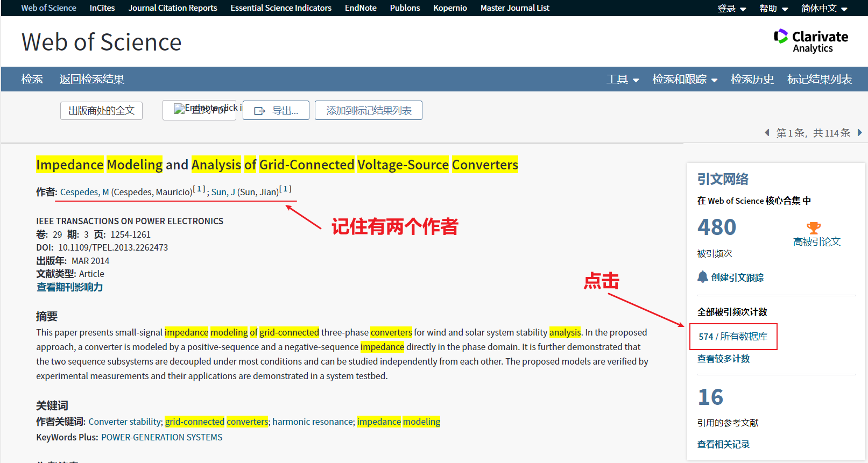Click 出版商处的全文 full text button
This screenshot has height=463, width=868.
tap(101, 111)
